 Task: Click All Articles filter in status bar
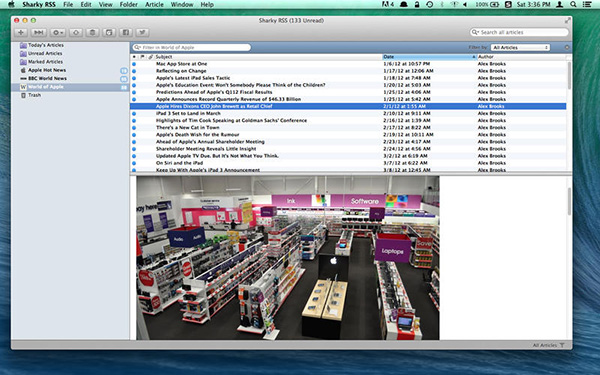click(x=548, y=345)
